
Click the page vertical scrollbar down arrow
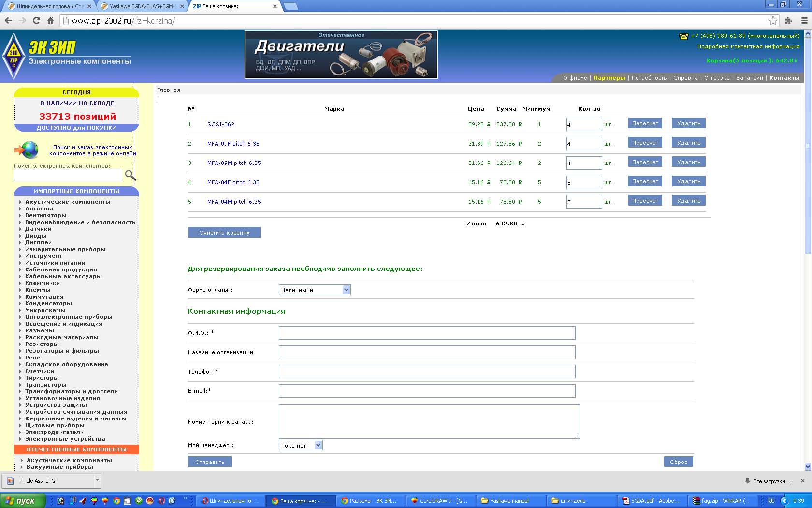808,467
